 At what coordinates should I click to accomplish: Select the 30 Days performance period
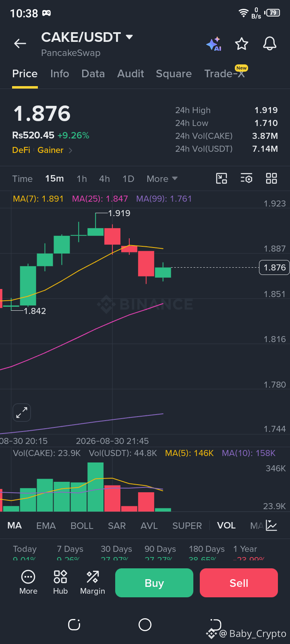click(116, 549)
